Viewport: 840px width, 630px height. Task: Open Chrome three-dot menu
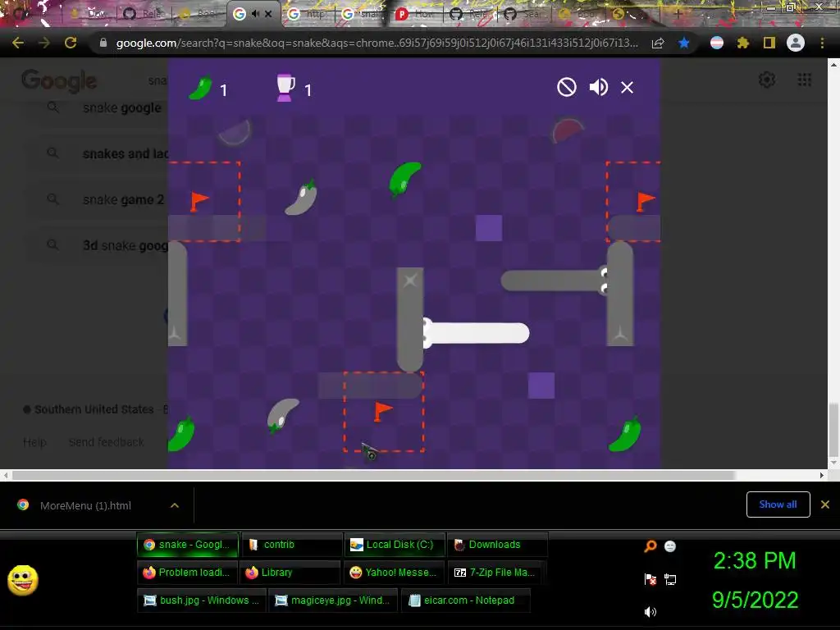[822, 43]
